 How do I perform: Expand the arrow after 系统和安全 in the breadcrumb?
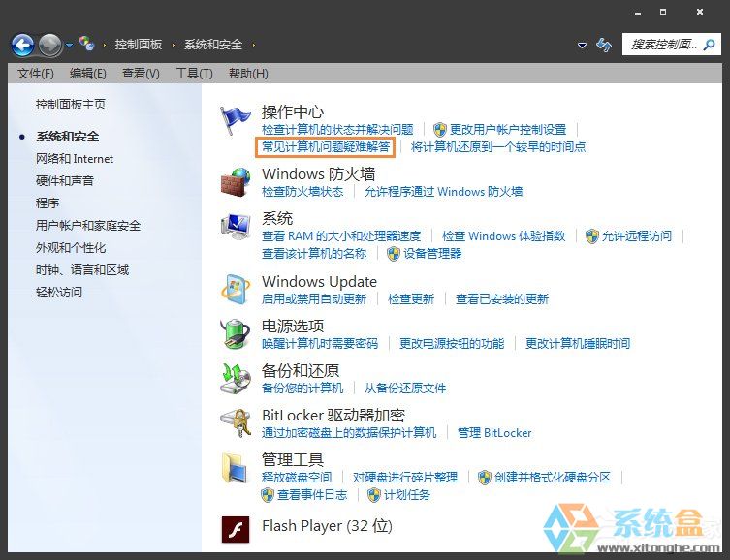click(254, 46)
